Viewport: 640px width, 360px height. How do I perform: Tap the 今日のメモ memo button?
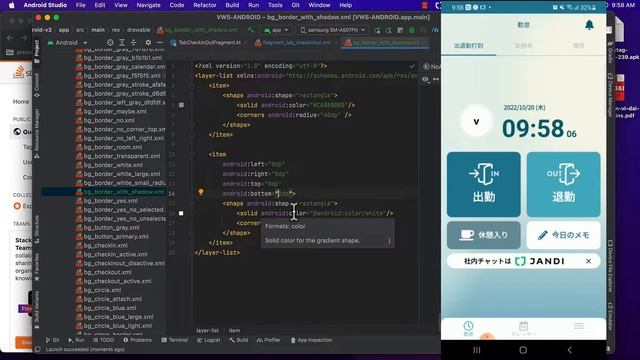(x=563, y=235)
